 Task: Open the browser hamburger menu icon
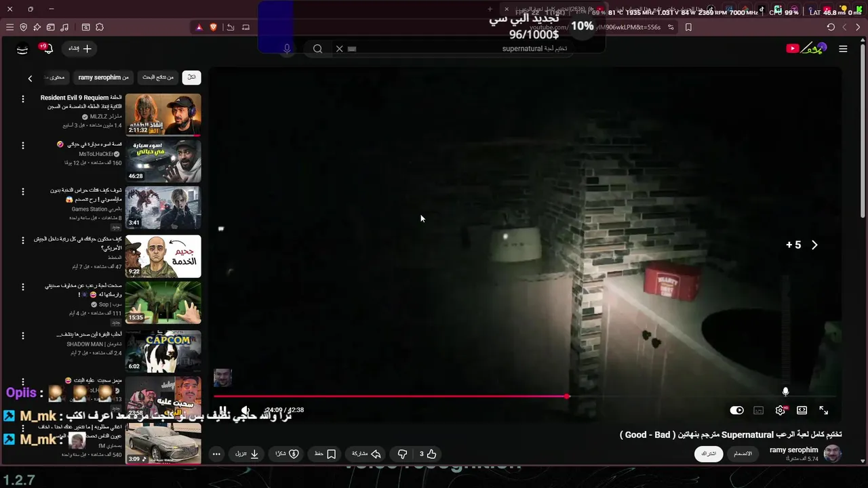coord(9,27)
